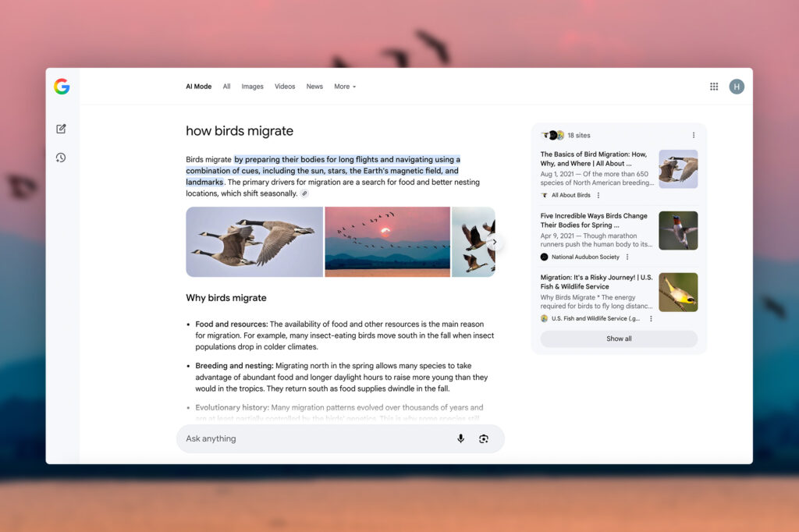Open the account profile avatar
The height and width of the screenshot is (532, 799).
[x=737, y=87]
